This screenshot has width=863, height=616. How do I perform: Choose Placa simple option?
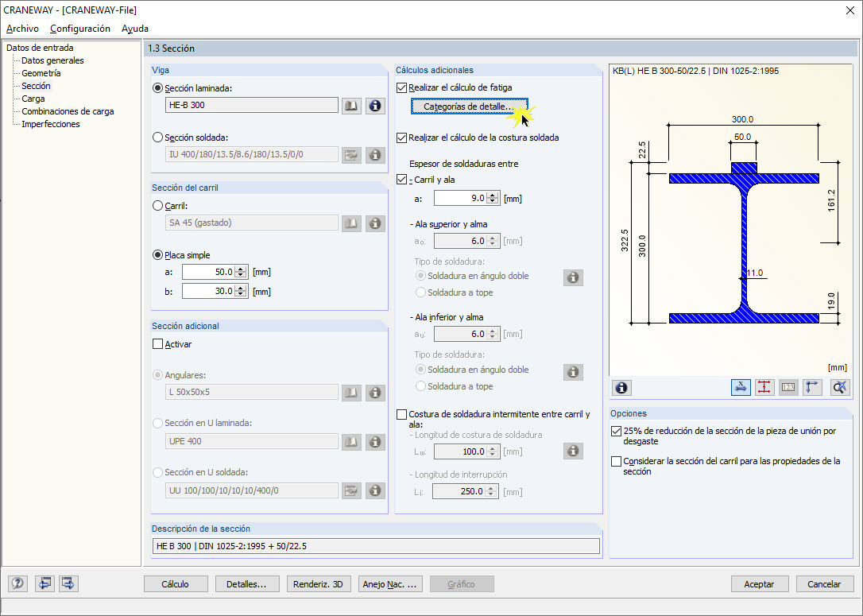coord(158,255)
